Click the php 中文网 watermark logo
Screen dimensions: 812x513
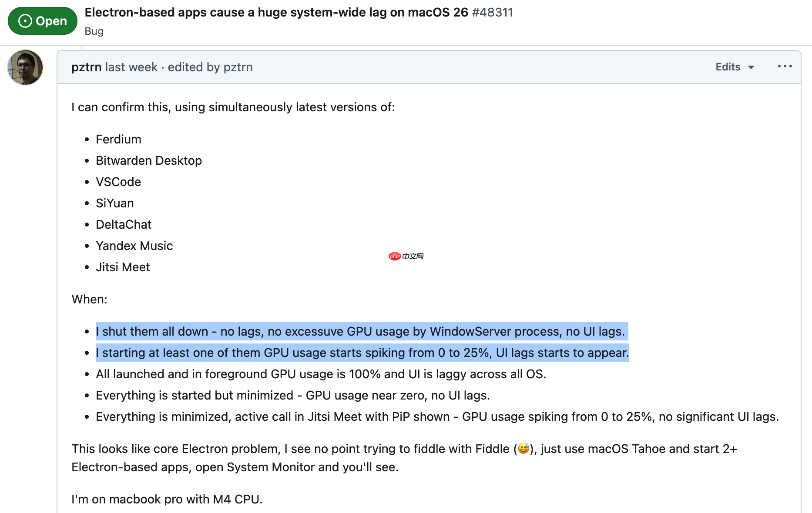[406, 256]
